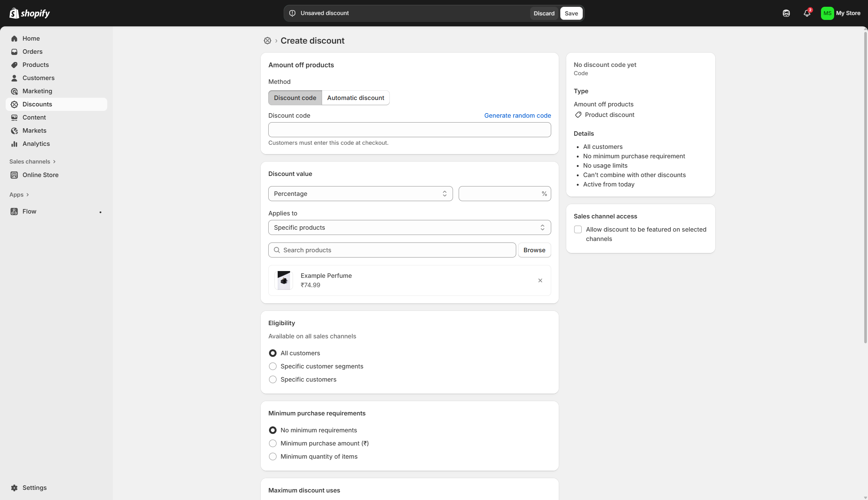The width and height of the screenshot is (868, 500).
Task: Expand the Sales channels list
Action: click(x=33, y=161)
